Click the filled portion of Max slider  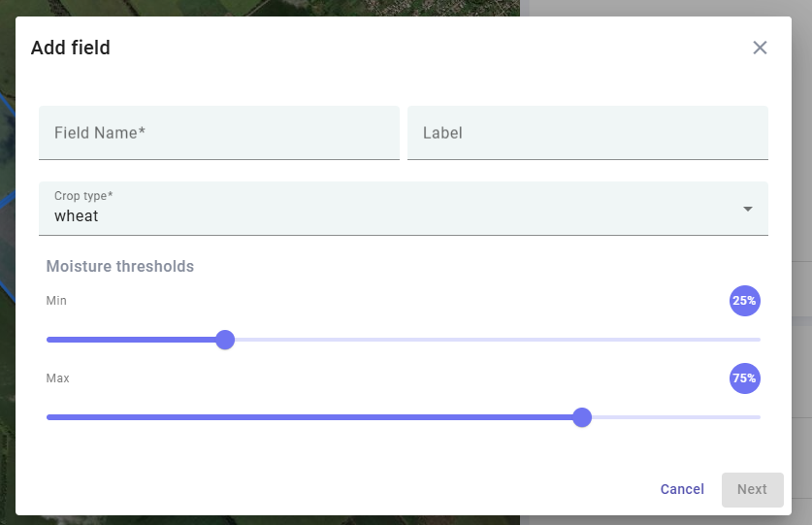tap(310, 417)
